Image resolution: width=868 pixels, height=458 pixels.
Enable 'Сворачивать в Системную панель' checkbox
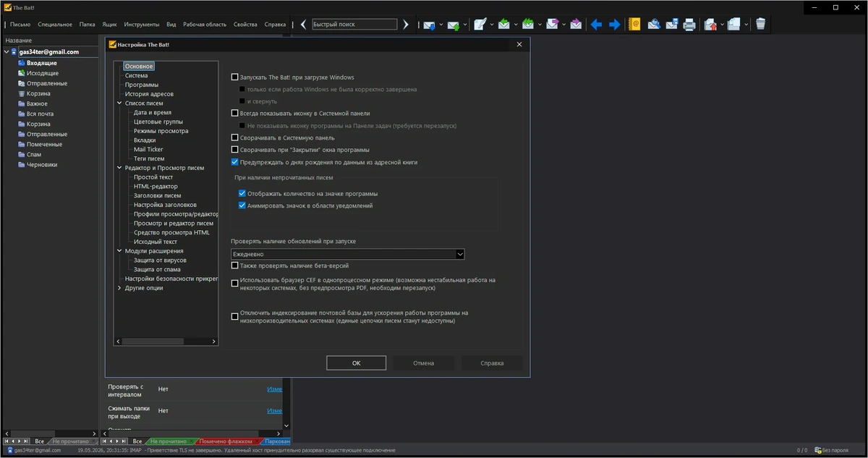tap(234, 137)
